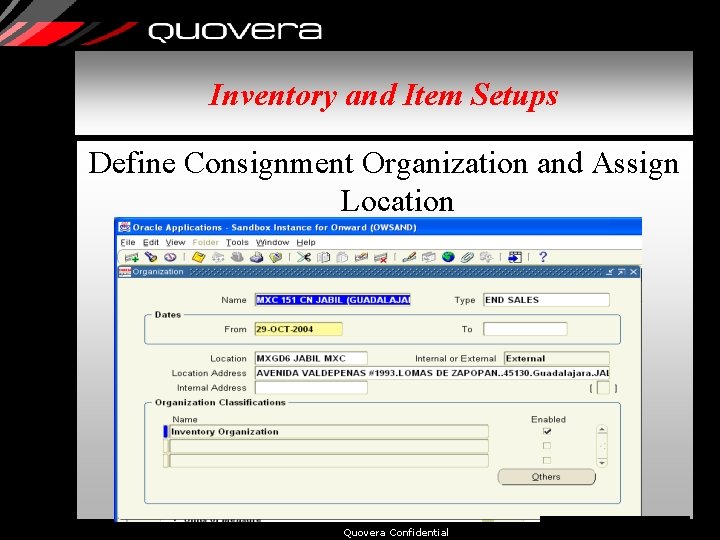Click the Others button
This screenshot has height=540, width=720.
[546, 477]
